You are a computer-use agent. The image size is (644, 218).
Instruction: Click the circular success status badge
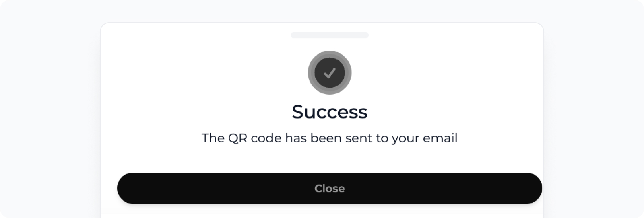coord(330,73)
